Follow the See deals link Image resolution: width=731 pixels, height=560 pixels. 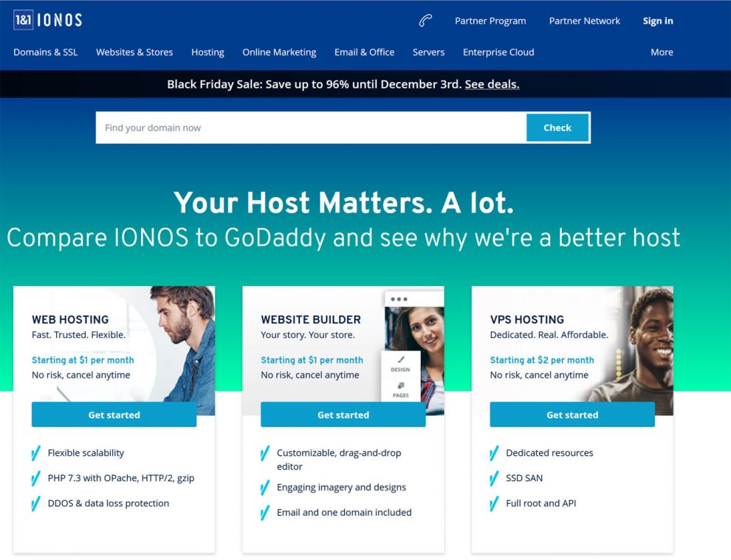pyautogui.click(x=492, y=84)
